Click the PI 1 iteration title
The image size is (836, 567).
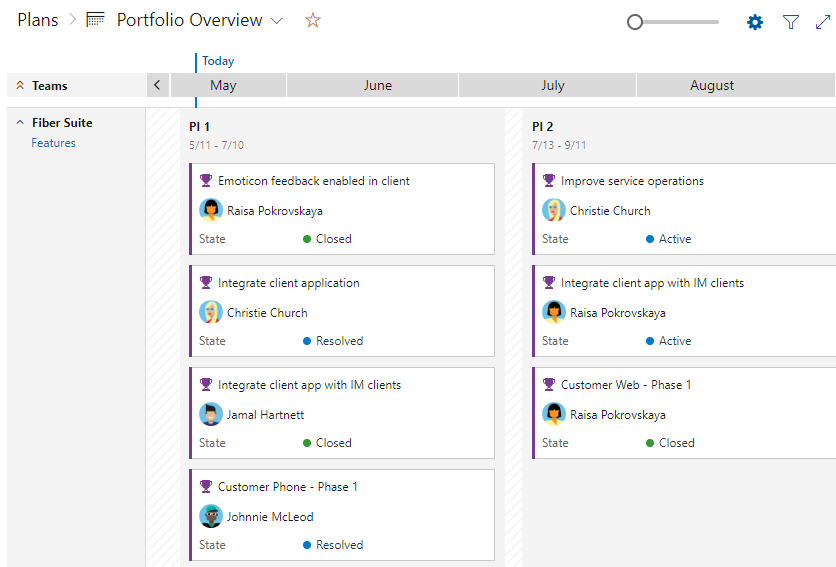coord(199,126)
